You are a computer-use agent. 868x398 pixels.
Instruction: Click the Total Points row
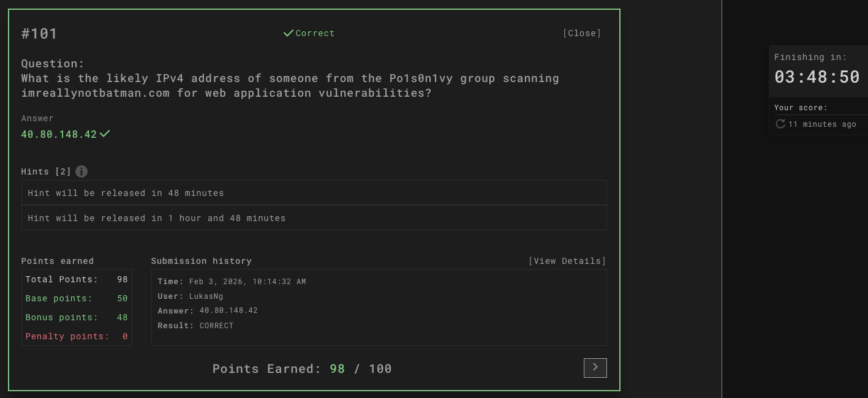click(x=77, y=279)
